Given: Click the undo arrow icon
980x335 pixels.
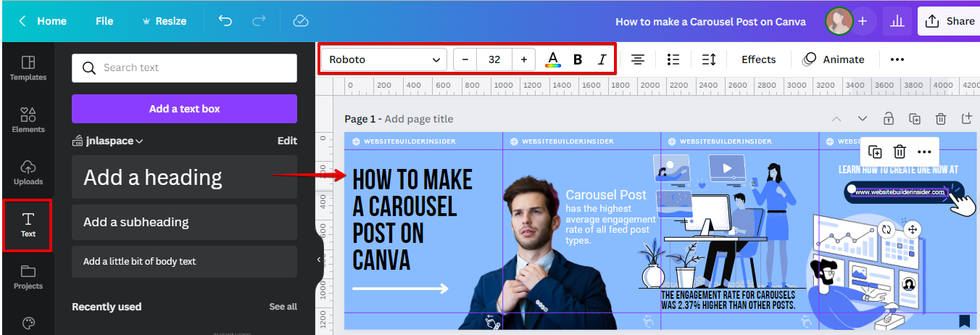Looking at the screenshot, I should point(225,21).
